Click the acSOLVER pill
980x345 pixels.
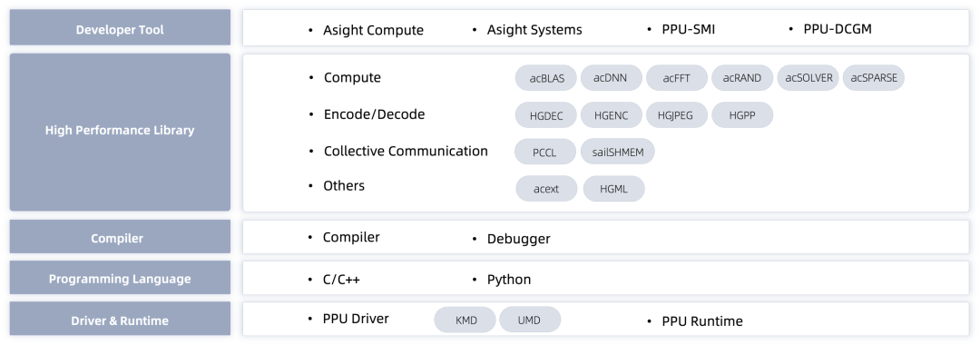click(808, 78)
